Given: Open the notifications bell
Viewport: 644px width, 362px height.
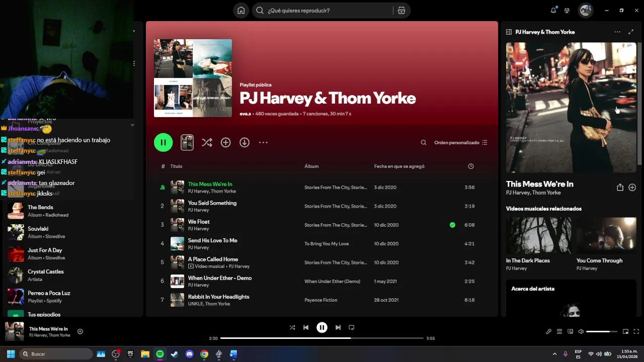Looking at the screenshot, I should pyautogui.click(x=553, y=10).
